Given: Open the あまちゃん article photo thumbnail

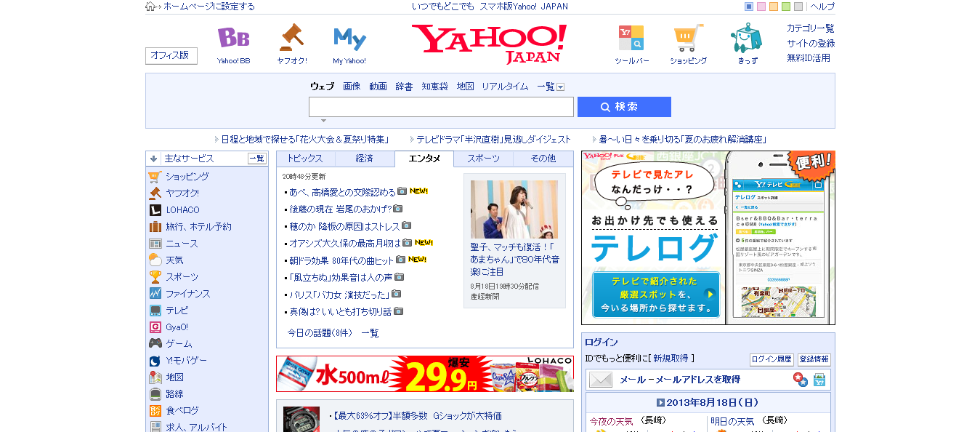Looking at the screenshot, I should 514,209.
